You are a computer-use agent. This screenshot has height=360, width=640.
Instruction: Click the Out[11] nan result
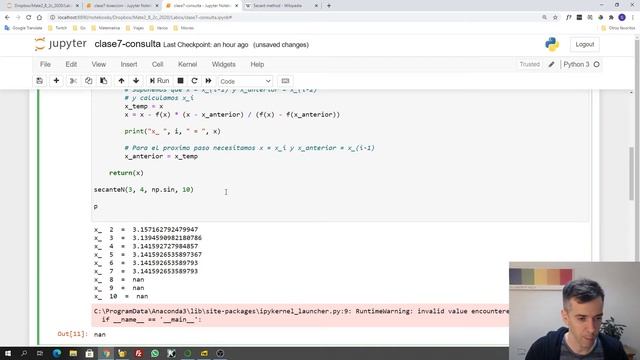click(x=100, y=334)
